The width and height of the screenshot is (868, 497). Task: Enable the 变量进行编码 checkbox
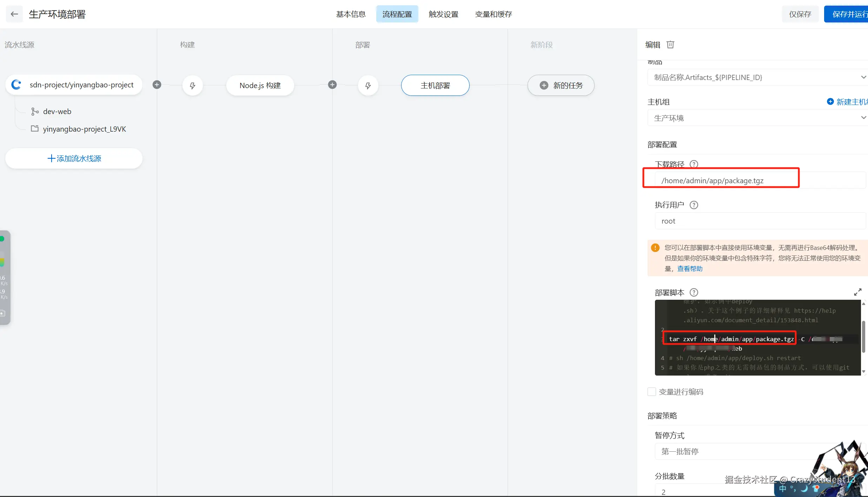pos(652,392)
